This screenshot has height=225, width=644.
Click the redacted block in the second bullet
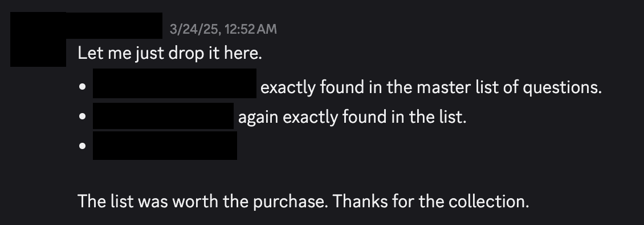coord(163,115)
